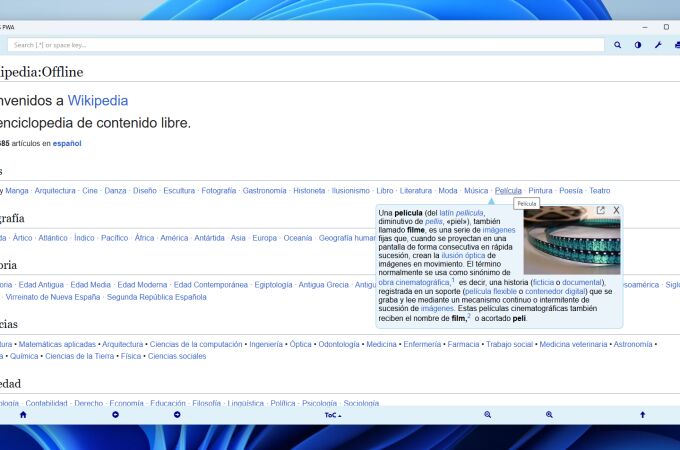
Task: Open the Odontología article link
Action: pos(339,344)
